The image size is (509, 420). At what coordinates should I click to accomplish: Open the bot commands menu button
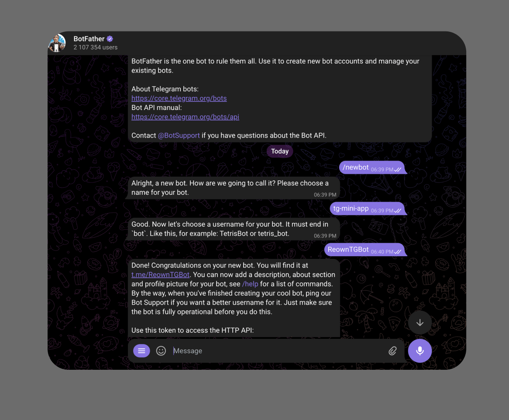click(141, 351)
